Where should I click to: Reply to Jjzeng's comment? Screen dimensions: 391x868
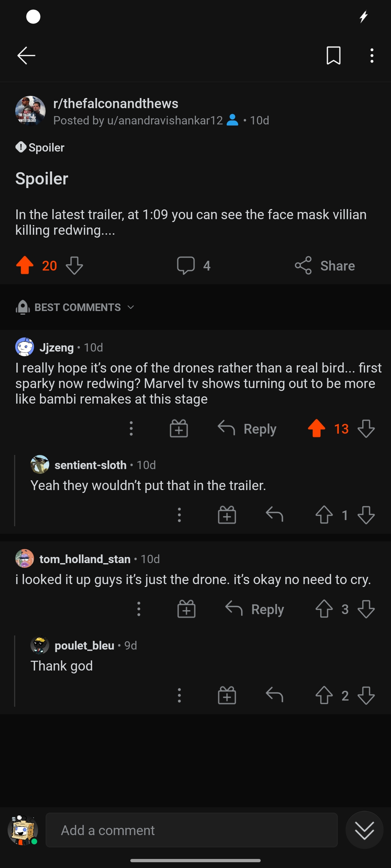pos(247,429)
